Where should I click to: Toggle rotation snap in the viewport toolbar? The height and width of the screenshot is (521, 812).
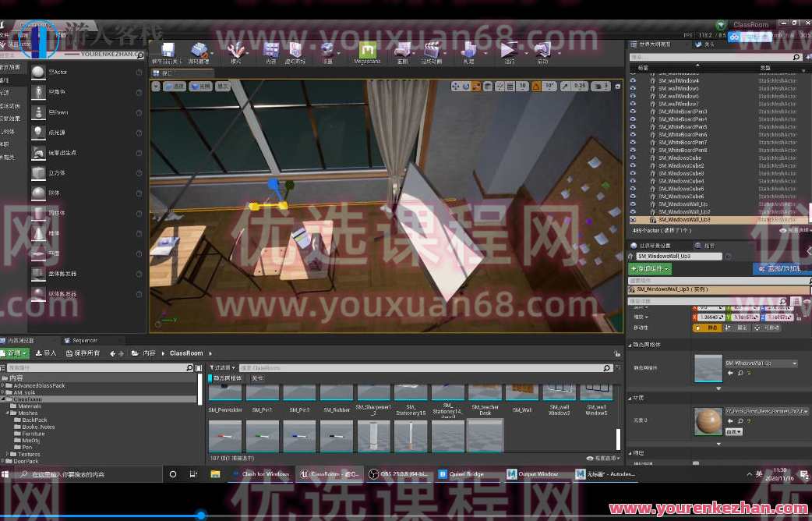(x=536, y=86)
